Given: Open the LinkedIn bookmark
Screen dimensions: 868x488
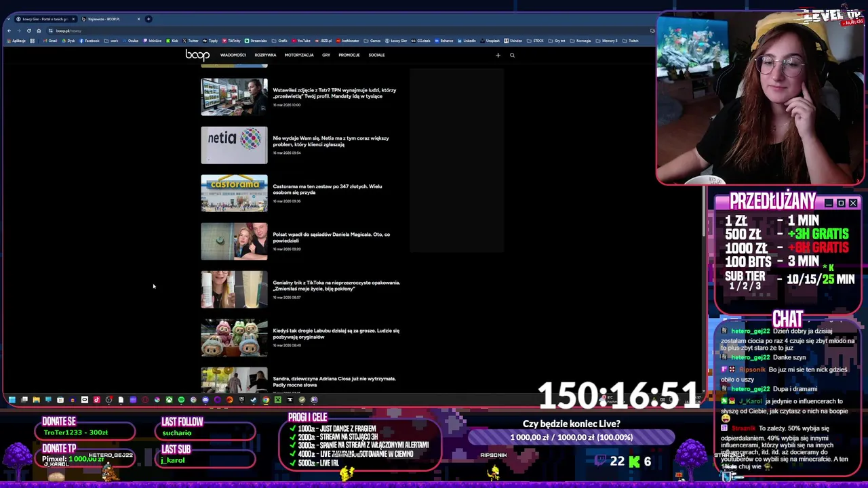Looking at the screenshot, I should pos(467,41).
